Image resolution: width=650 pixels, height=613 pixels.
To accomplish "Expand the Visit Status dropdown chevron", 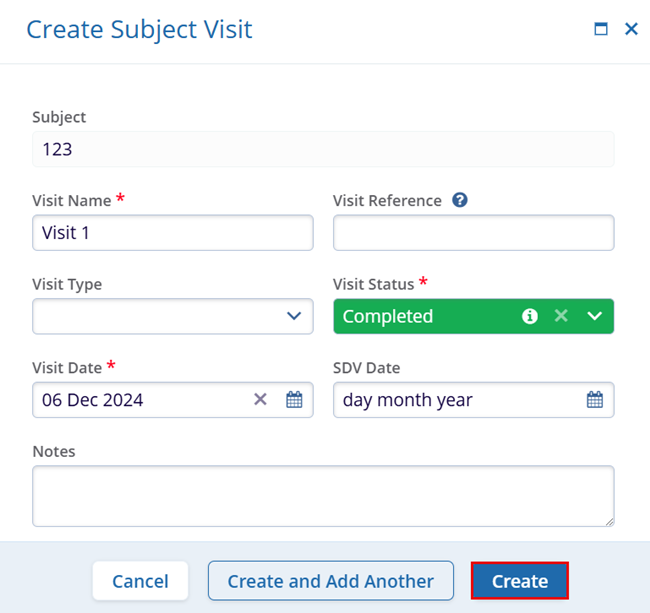I will (x=595, y=316).
